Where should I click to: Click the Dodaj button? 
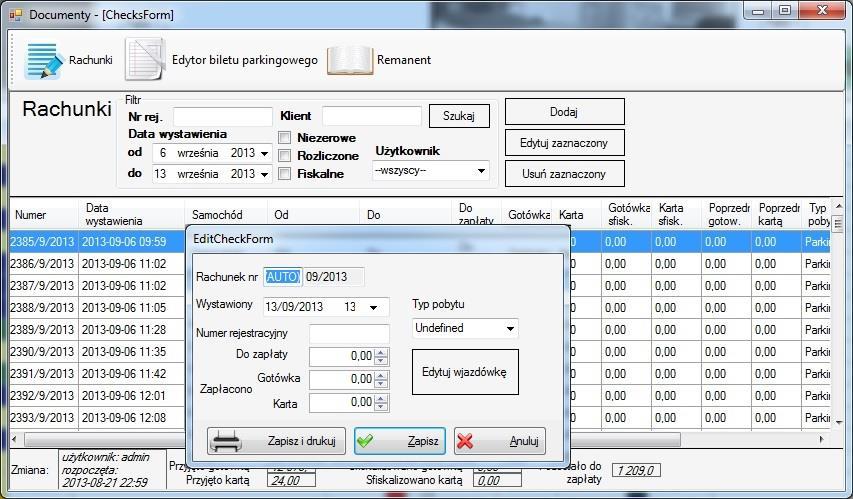pos(564,112)
